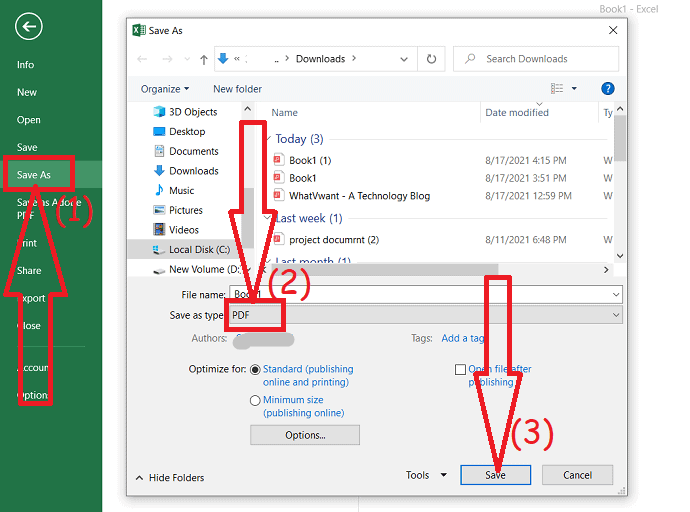Open the blue Help question icon
The width and height of the screenshot is (690, 512).
pyautogui.click(x=608, y=88)
